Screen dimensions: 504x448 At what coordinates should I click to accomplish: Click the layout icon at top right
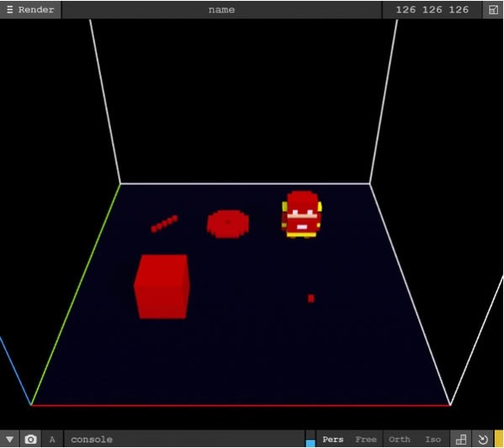[493, 9]
